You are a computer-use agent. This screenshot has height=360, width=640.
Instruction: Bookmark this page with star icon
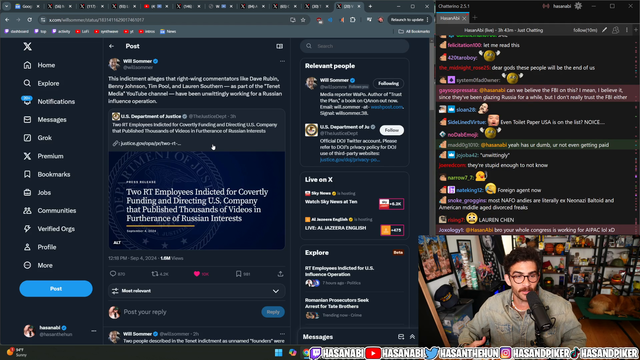tap(303, 20)
